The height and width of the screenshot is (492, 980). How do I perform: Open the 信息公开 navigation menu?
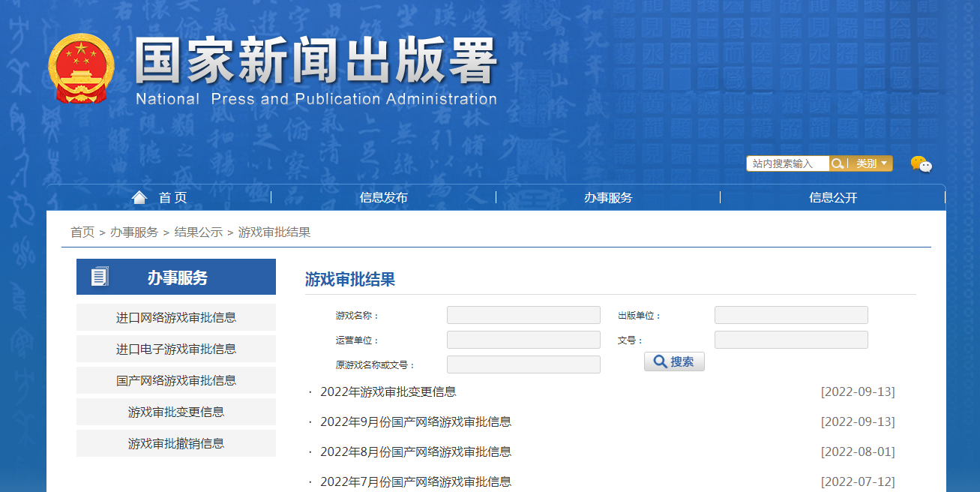click(x=833, y=198)
